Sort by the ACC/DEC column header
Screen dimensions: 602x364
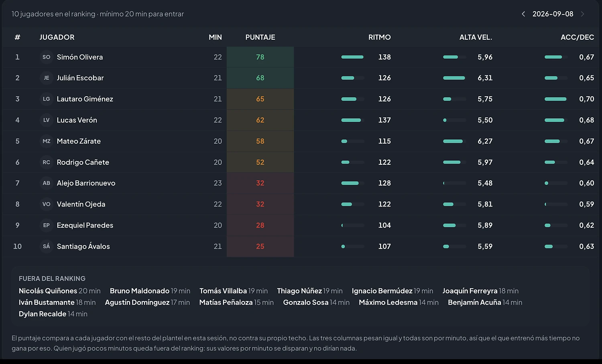(577, 37)
